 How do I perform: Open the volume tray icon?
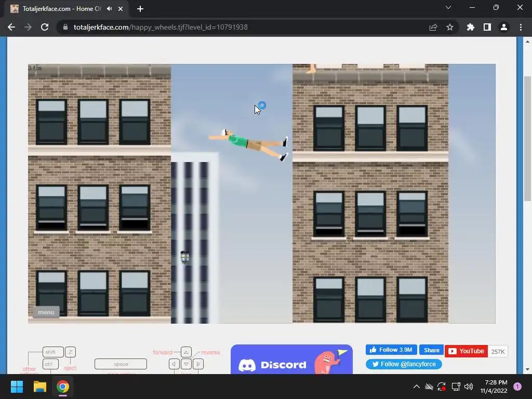coord(469,387)
